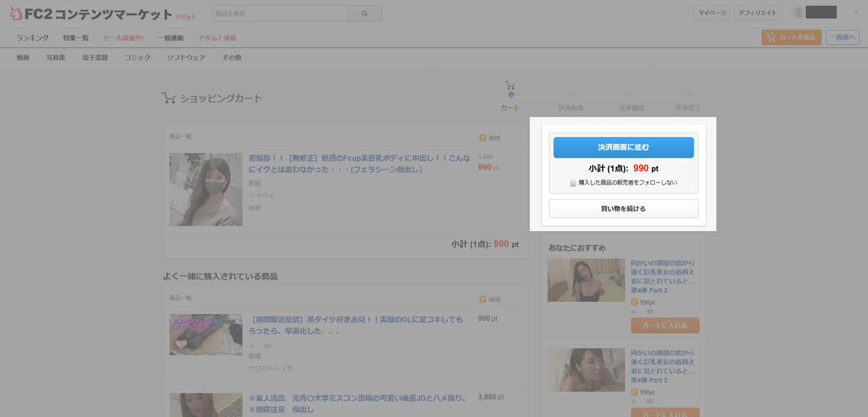Click the 一般版へ button
The height and width of the screenshot is (417, 868).
coord(843,38)
